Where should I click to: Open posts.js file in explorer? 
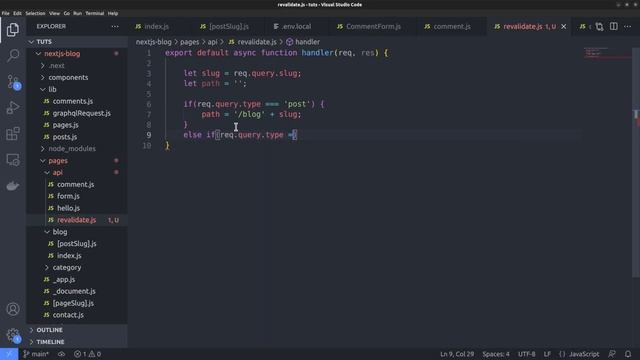(77, 137)
